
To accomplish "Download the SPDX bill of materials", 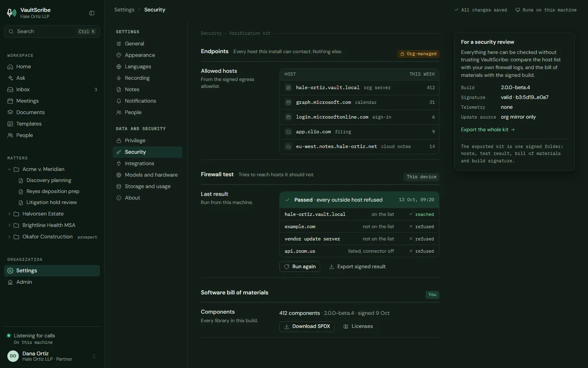I will [307, 326].
